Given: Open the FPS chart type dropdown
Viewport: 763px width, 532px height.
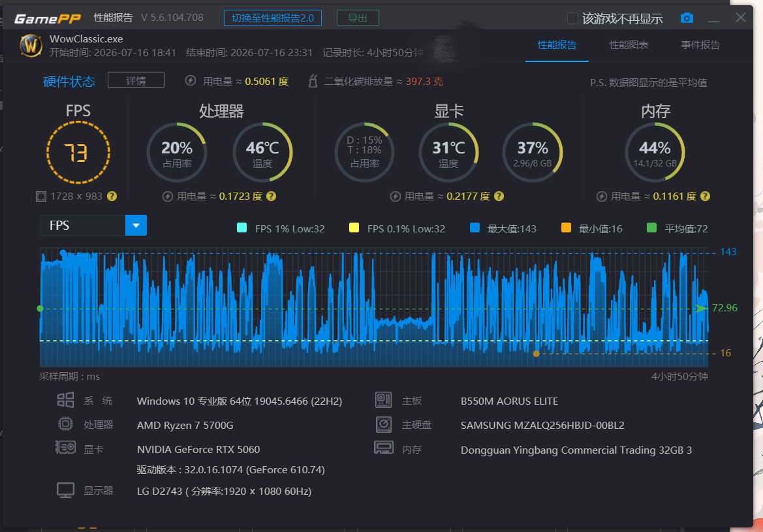Looking at the screenshot, I should (136, 225).
